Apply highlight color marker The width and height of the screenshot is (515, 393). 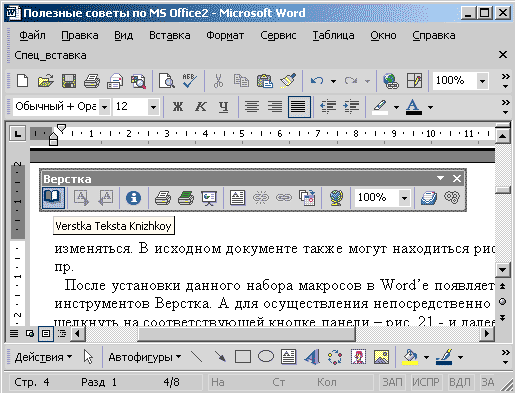pos(380,107)
